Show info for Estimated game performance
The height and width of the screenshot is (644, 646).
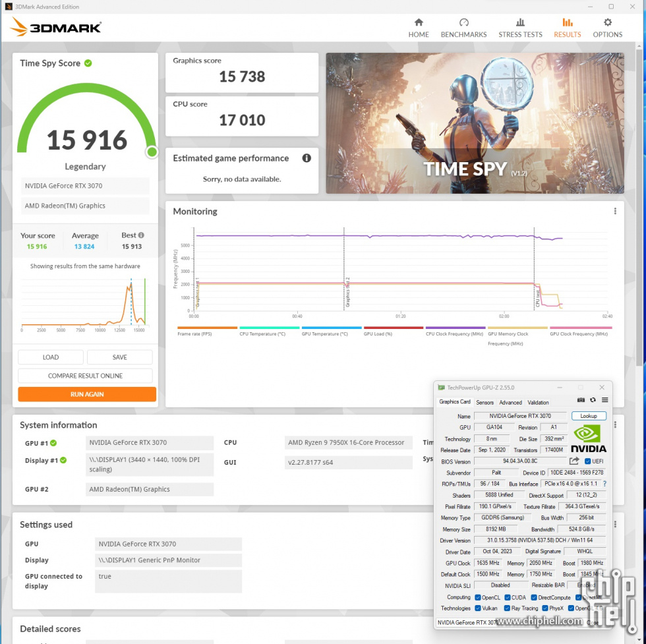[307, 158]
